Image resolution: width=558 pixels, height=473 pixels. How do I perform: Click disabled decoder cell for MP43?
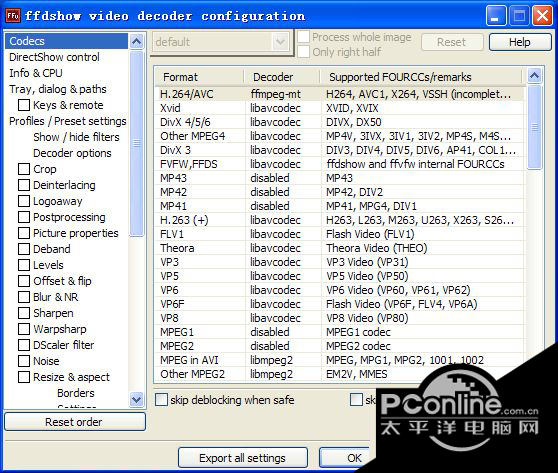(x=270, y=178)
